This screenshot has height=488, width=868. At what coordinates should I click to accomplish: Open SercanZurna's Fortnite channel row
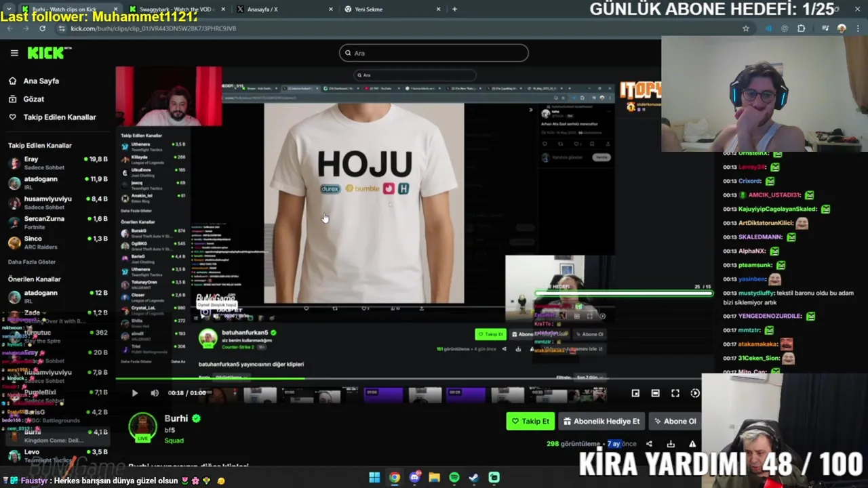(58, 222)
